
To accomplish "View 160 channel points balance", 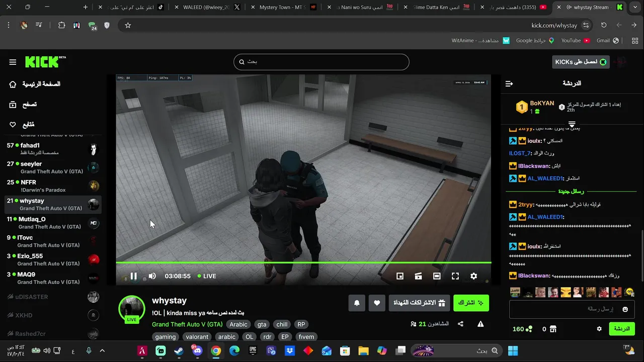I will [522, 329].
